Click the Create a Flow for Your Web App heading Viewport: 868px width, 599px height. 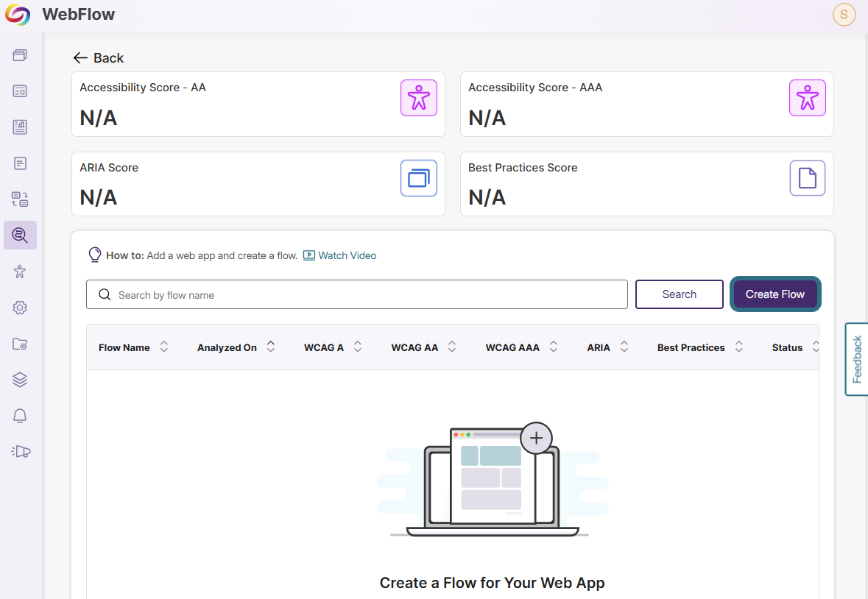click(492, 583)
